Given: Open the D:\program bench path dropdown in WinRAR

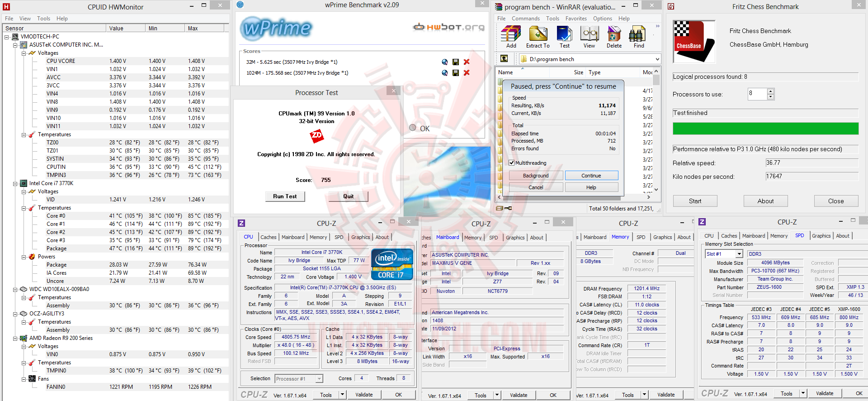Looking at the screenshot, I should coord(657,59).
